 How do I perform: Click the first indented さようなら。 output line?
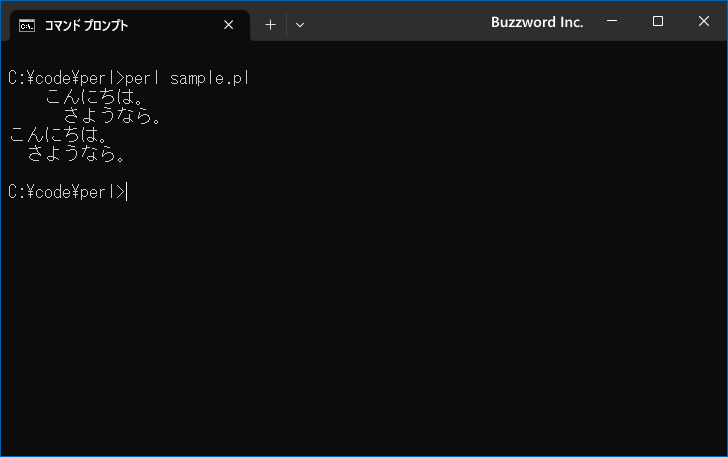[112, 116]
